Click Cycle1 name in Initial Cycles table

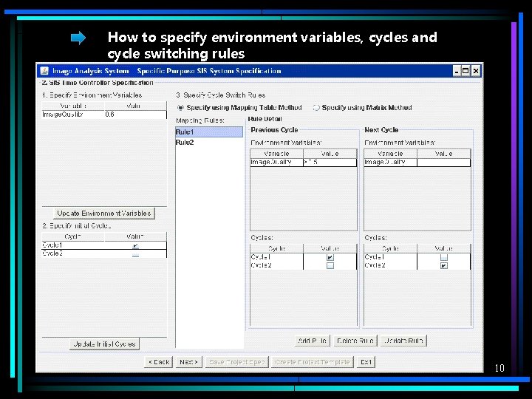(73, 245)
